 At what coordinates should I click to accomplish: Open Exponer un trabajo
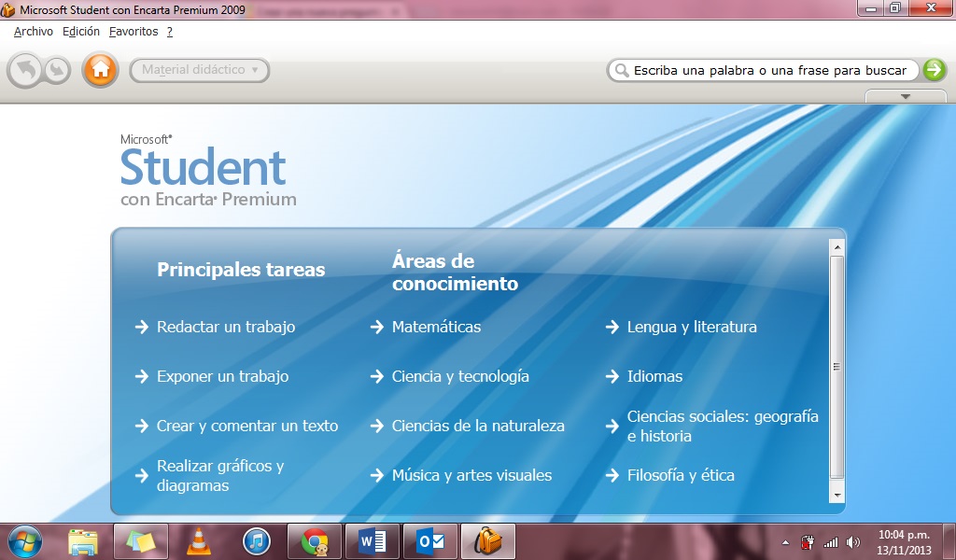click(x=222, y=376)
